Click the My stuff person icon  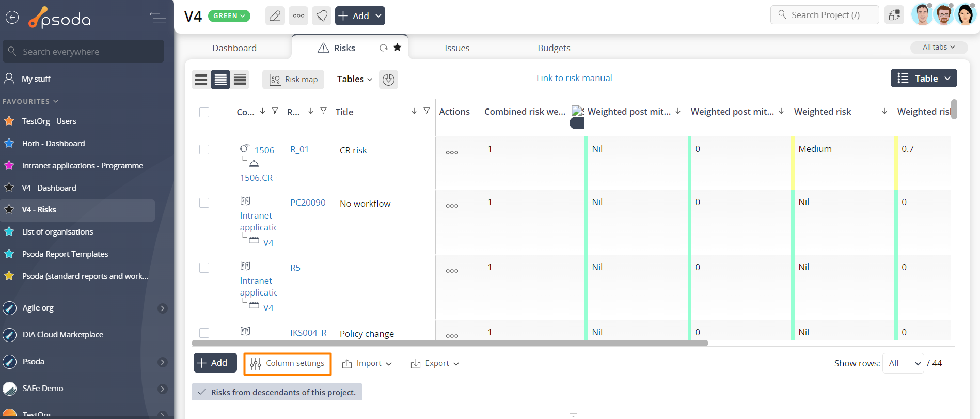9,79
